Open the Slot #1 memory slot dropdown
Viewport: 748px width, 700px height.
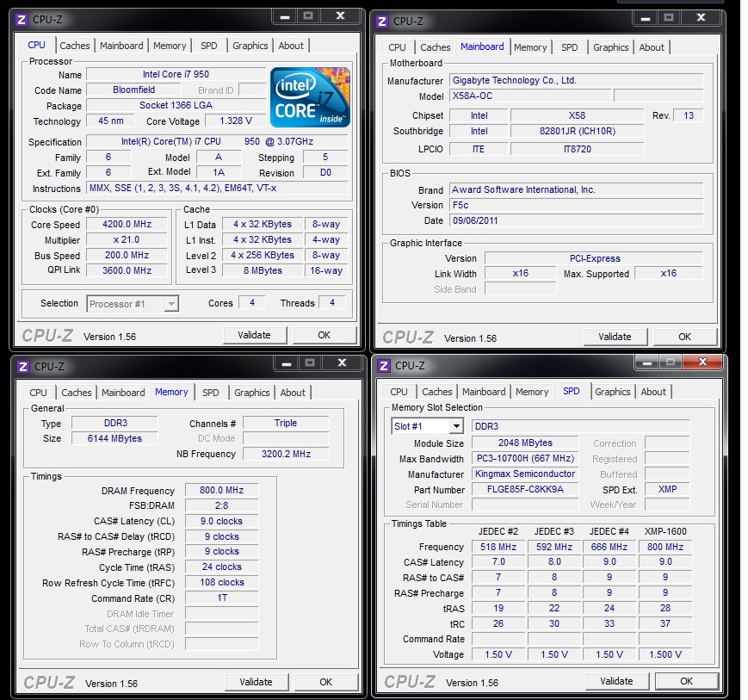[456, 426]
